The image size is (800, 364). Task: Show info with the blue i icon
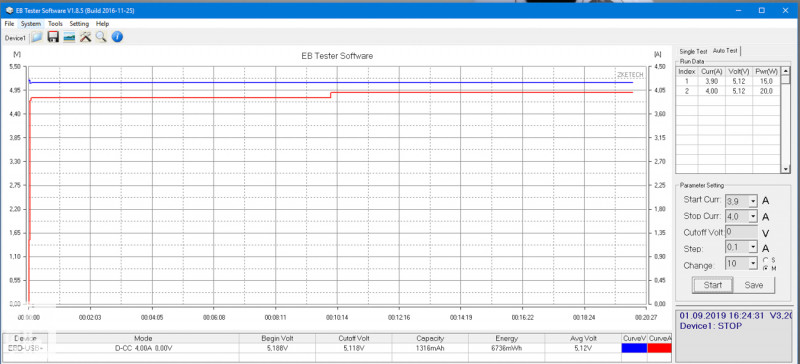[x=117, y=37]
